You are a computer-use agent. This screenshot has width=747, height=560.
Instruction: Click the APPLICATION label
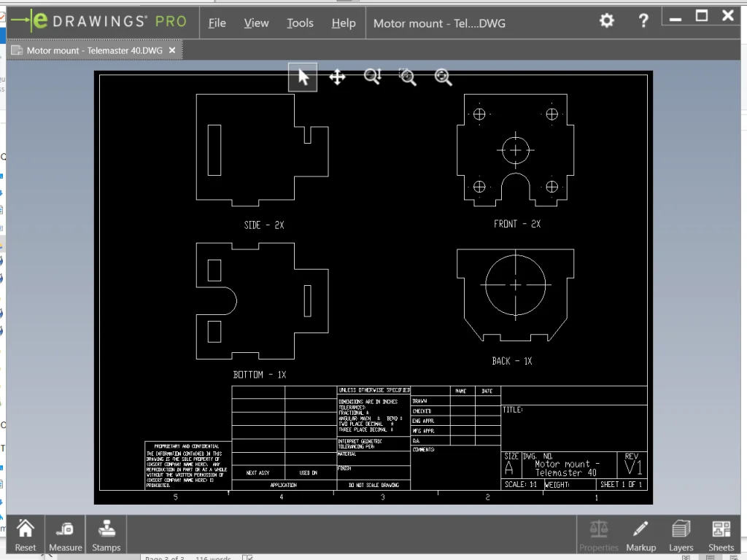coord(284,485)
